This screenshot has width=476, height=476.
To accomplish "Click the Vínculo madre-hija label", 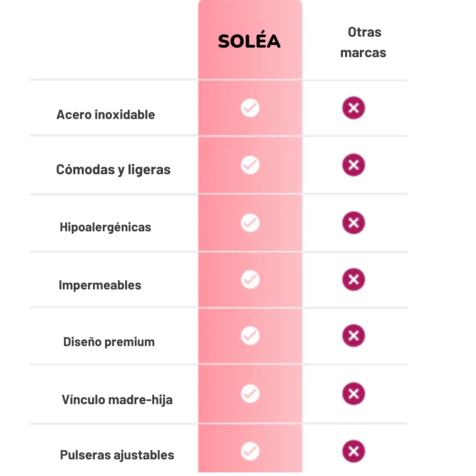I will 117,400.
